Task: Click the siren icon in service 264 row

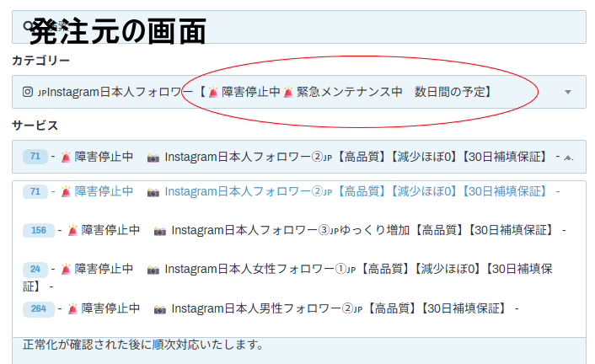Action: point(72,308)
